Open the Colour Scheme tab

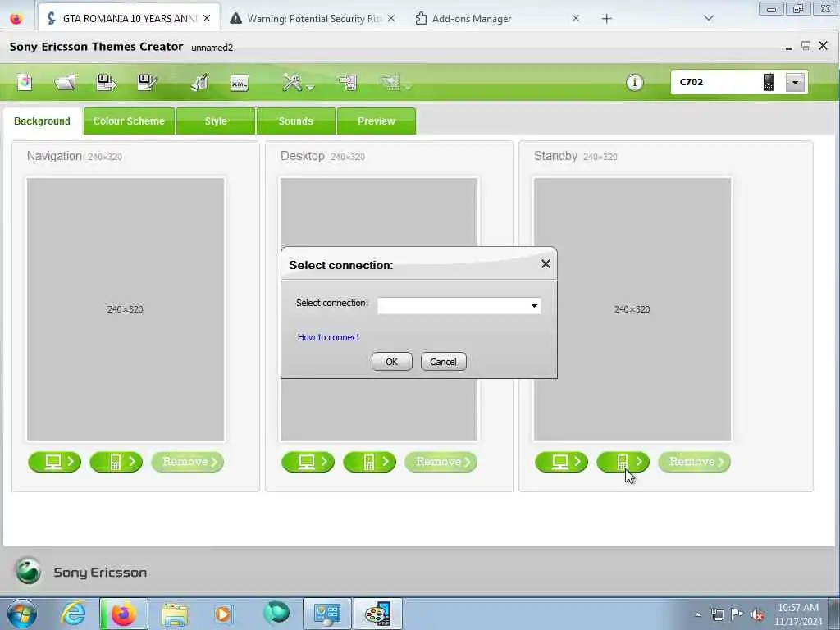click(x=129, y=121)
